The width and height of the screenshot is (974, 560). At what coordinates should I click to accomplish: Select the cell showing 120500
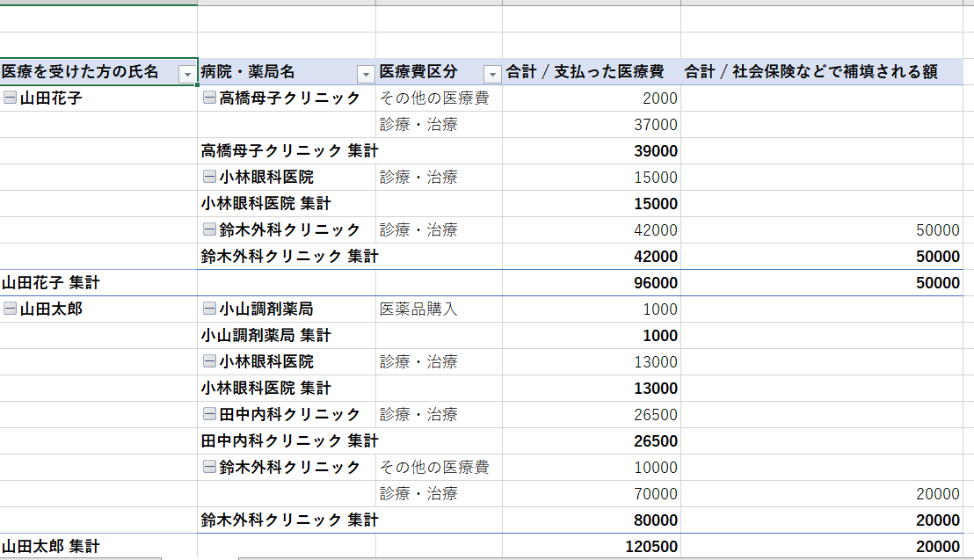651,546
